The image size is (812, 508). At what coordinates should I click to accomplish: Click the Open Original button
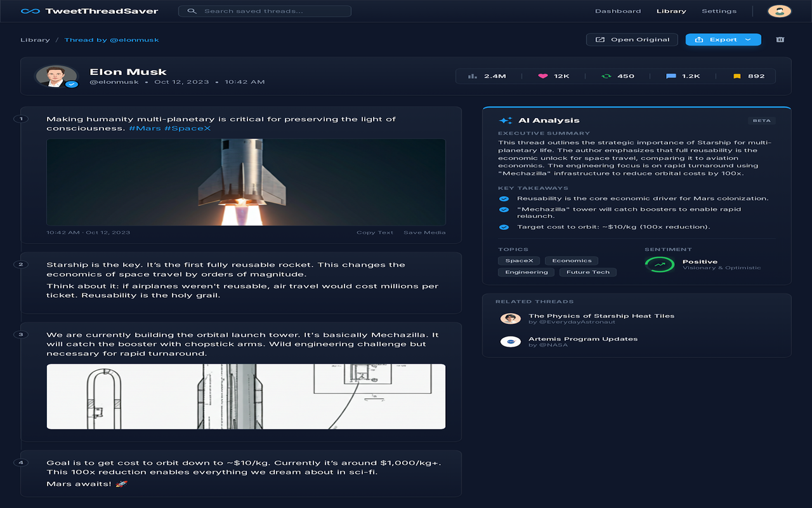(631, 39)
